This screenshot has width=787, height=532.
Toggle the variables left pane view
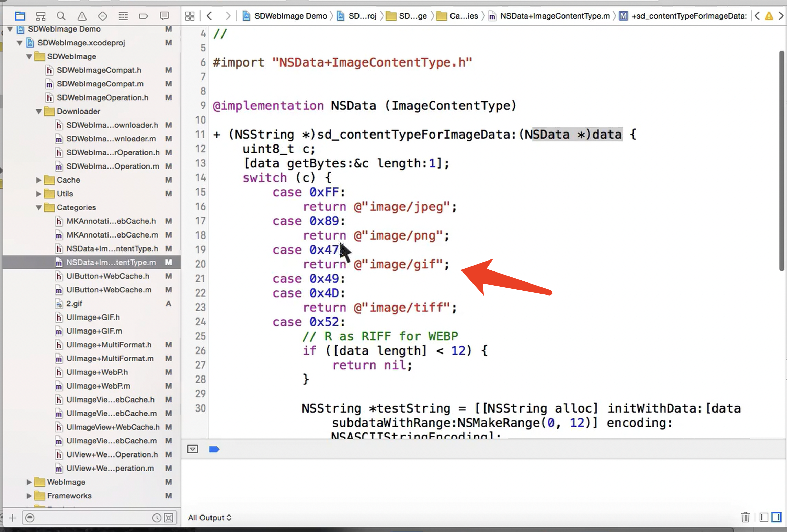pyautogui.click(x=764, y=517)
